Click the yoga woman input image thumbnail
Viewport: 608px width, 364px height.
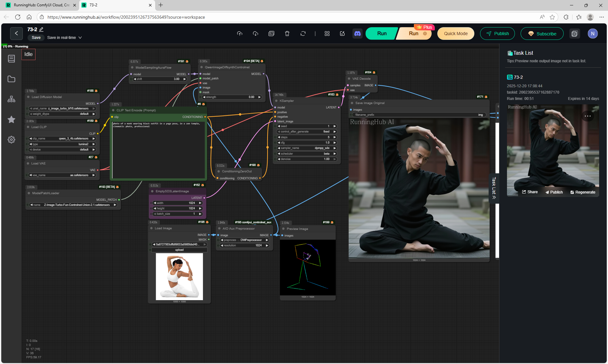tap(179, 276)
